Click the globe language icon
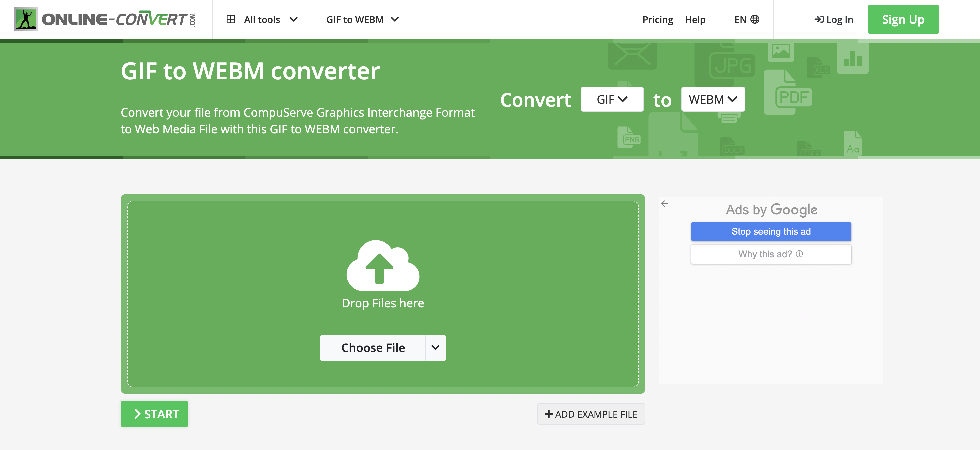980x450 pixels. [x=755, y=19]
